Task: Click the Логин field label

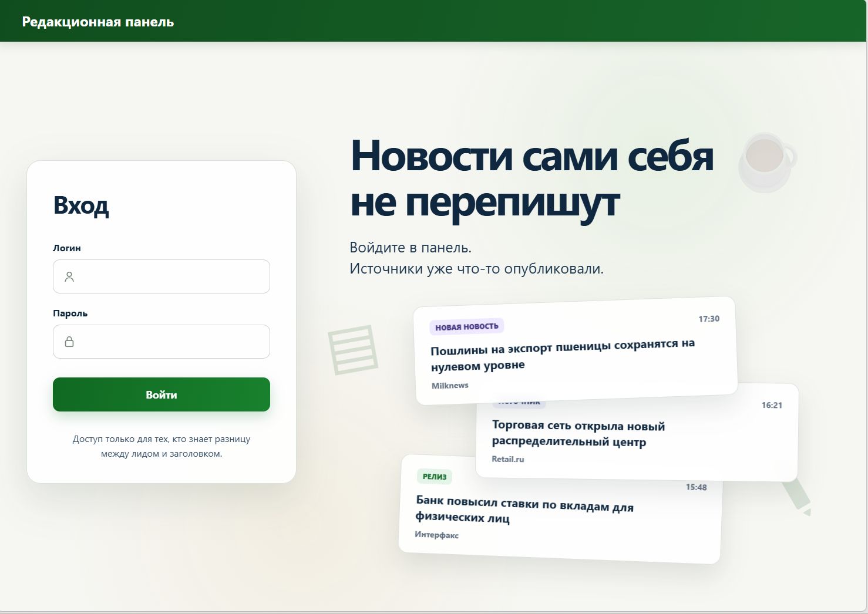Action: click(67, 248)
